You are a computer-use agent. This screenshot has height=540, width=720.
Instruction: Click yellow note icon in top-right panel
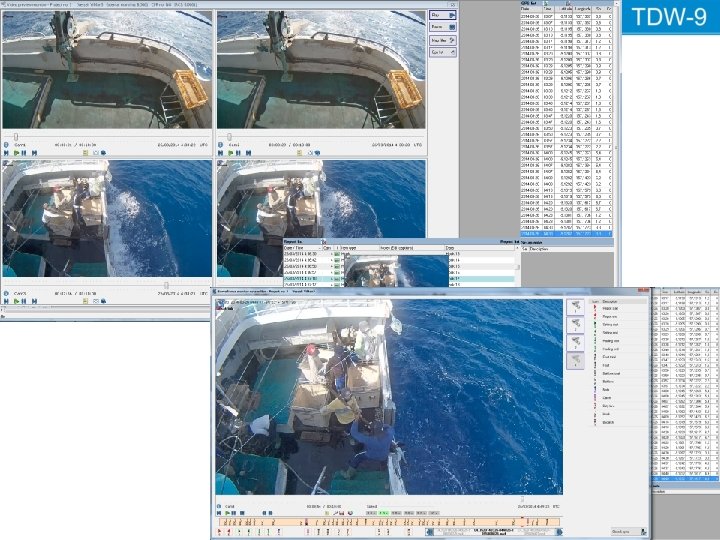click(x=300, y=153)
